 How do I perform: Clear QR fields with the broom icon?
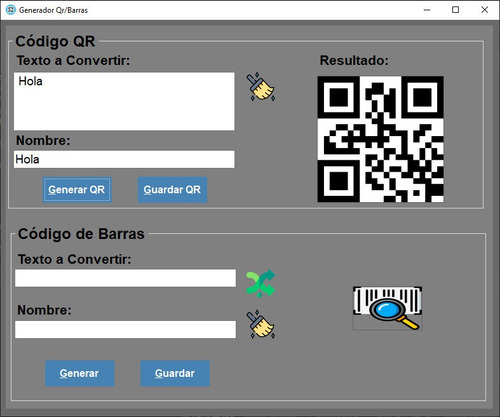click(261, 87)
